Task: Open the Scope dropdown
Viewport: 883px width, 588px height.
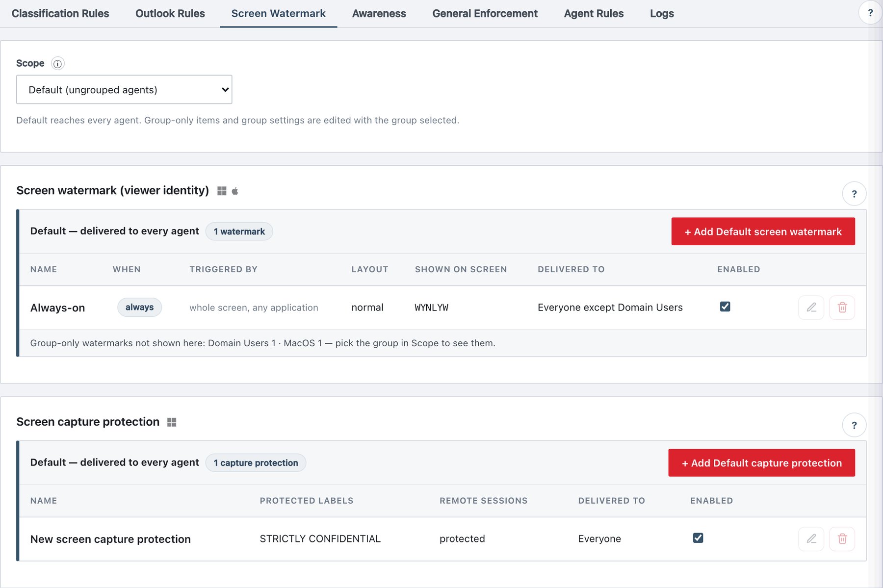Action: point(124,89)
